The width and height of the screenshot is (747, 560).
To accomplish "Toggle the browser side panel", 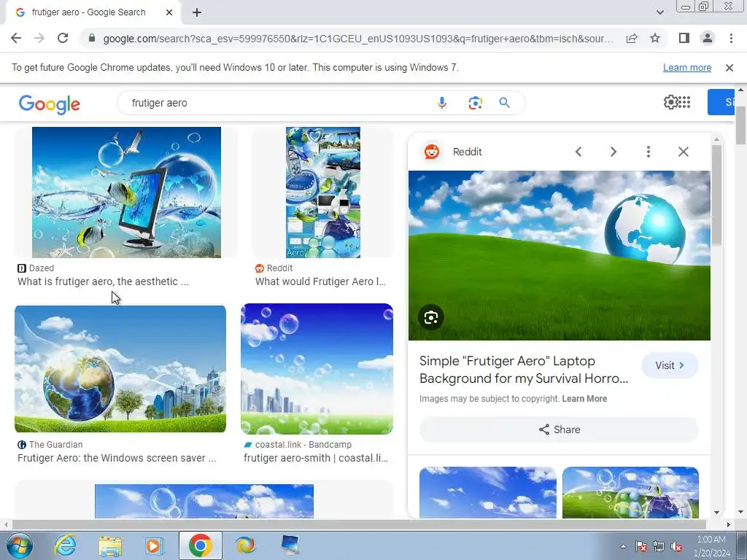I will 684,38.
